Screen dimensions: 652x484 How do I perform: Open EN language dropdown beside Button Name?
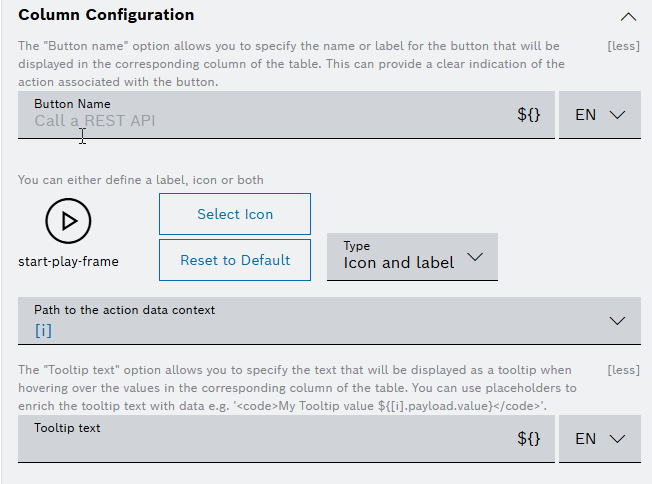click(x=600, y=115)
